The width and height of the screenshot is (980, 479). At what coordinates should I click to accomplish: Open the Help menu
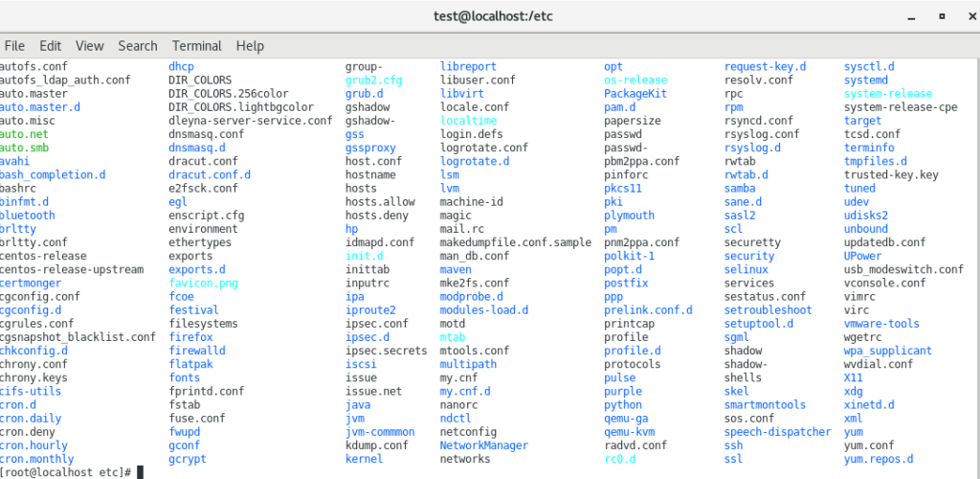pyautogui.click(x=250, y=46)
